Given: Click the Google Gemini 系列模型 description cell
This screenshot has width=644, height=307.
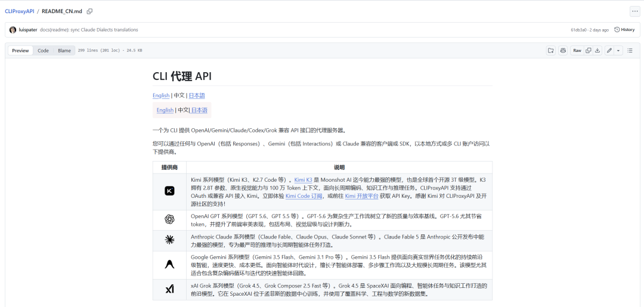Looking at the screenshot, I should [x=339, y=265].
